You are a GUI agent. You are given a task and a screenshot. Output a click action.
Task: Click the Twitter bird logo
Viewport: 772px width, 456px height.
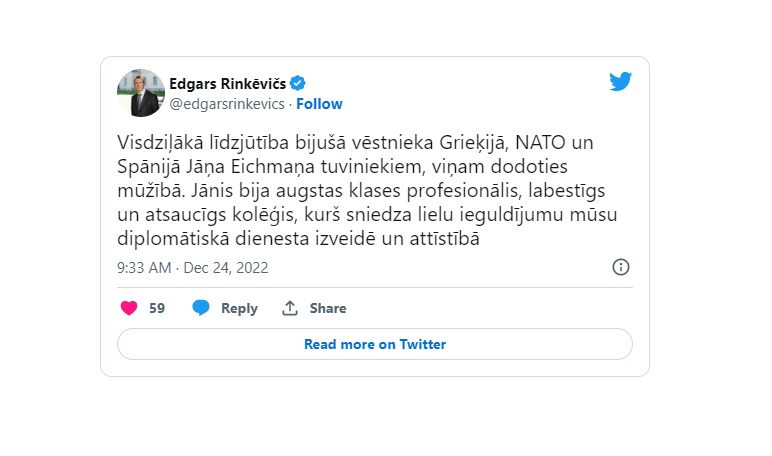click(620, 82)
